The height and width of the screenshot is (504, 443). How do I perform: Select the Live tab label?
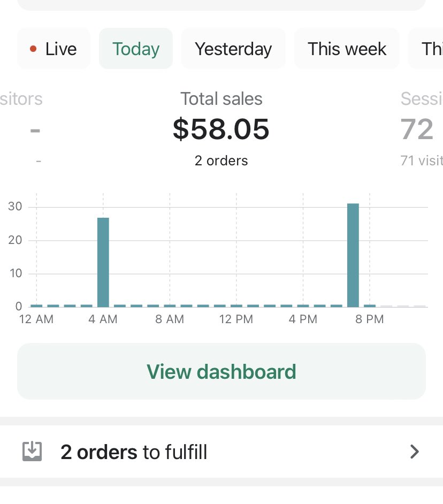point(61,49)
